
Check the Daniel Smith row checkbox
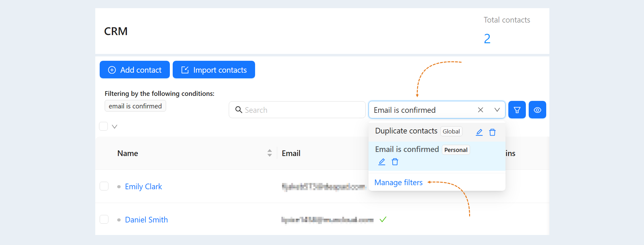tap(104, 219)
